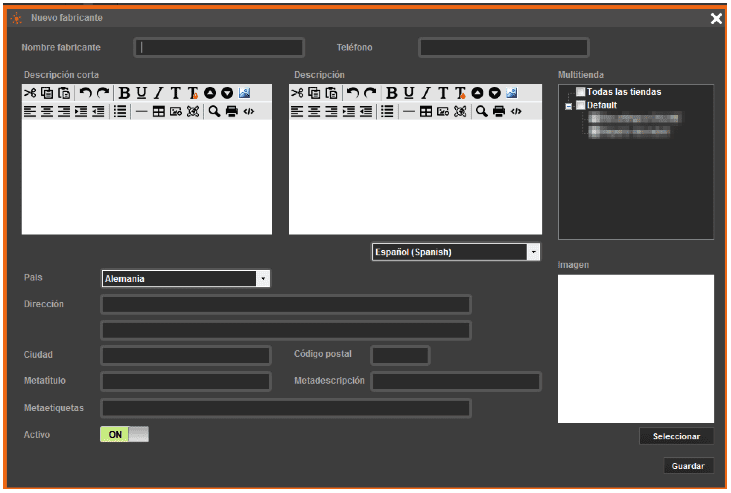Click the Seleccionar image button
The image size is (731, 493).
point(676,436)
